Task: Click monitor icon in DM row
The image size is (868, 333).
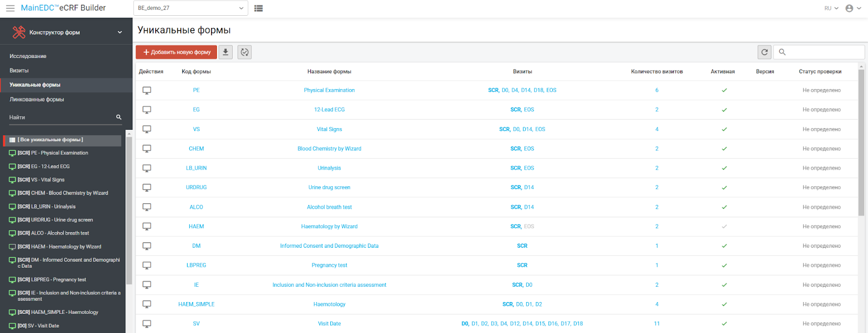Action: [x=147, y=246]
